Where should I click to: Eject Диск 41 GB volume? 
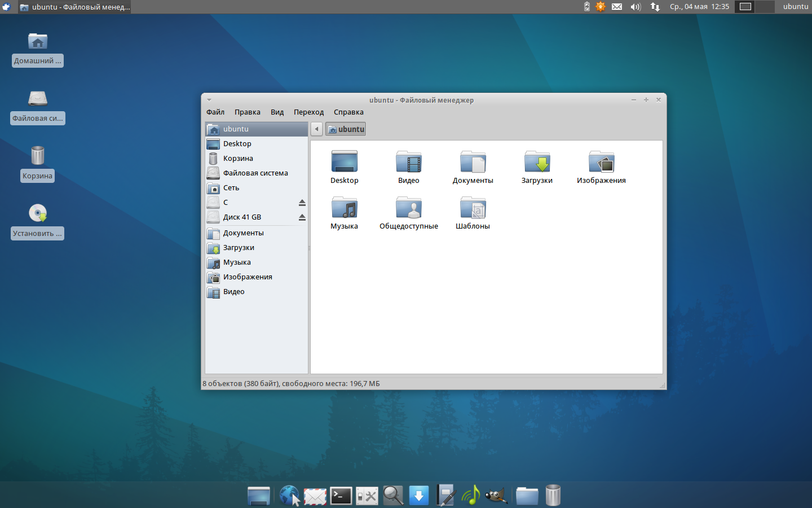click(302, 217)
